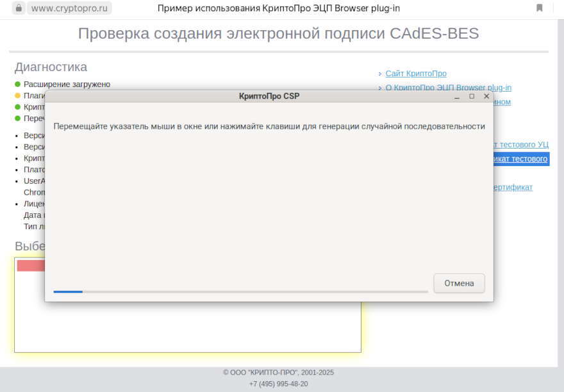Expand the arrow before "О КриптоПро ЭЦП Browser plug-in"
The image size is (564, 392).
tap(381, 88)
